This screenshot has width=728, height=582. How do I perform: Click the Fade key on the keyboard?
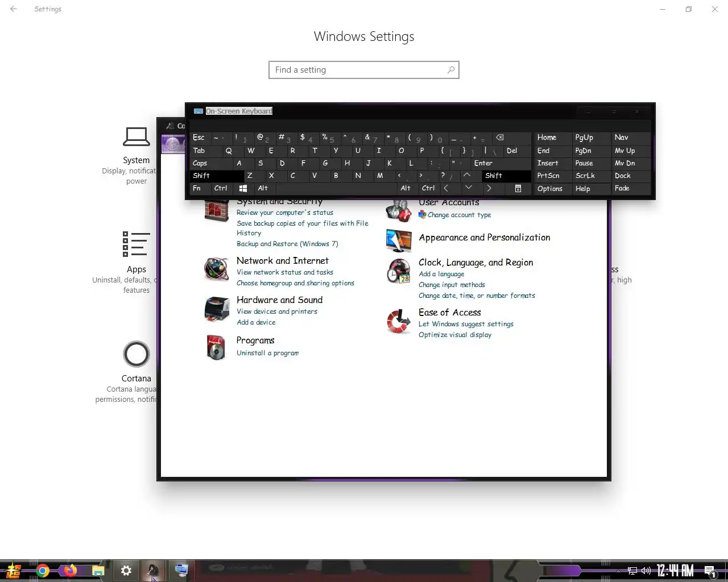coord(631,188)
